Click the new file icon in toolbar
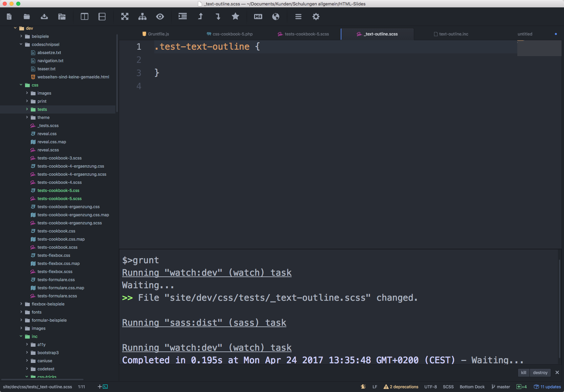The height and width of the screenshot is (392, 564). point(9,17)
